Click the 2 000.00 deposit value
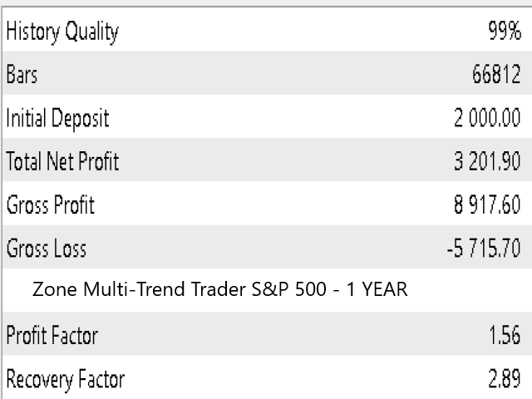This screenshot has width=532, height=399. coord(487,118)
